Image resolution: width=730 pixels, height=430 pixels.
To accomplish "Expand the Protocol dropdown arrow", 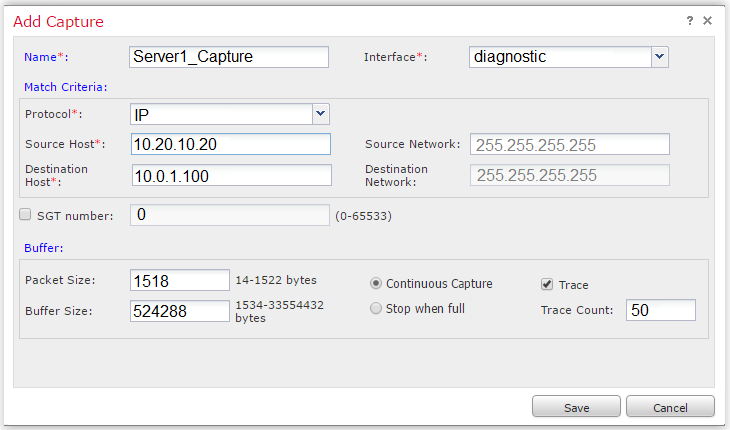I will coord(320,114).
